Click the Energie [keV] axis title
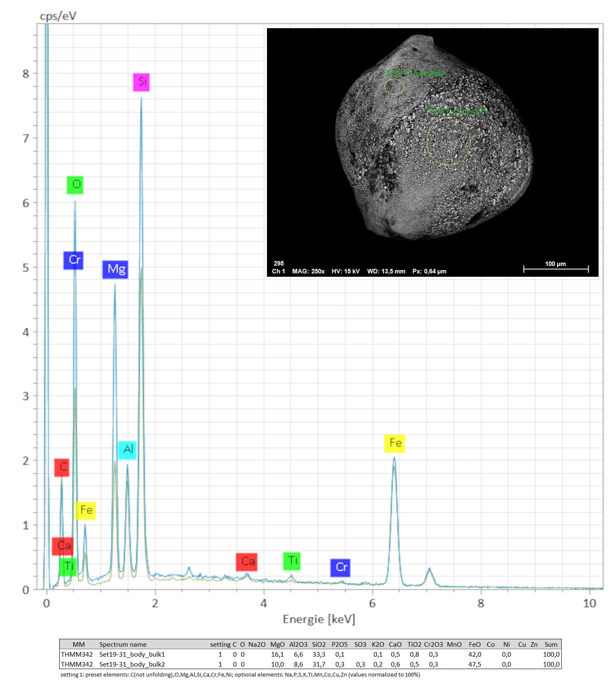The height and width of the screenshot is (696, 616). pos(319,619)
